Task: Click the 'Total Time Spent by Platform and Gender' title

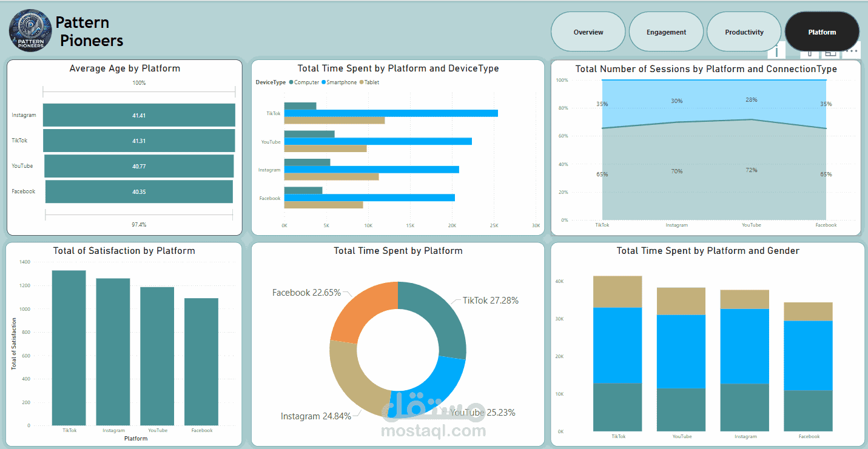Action: [x=708, y=251]
